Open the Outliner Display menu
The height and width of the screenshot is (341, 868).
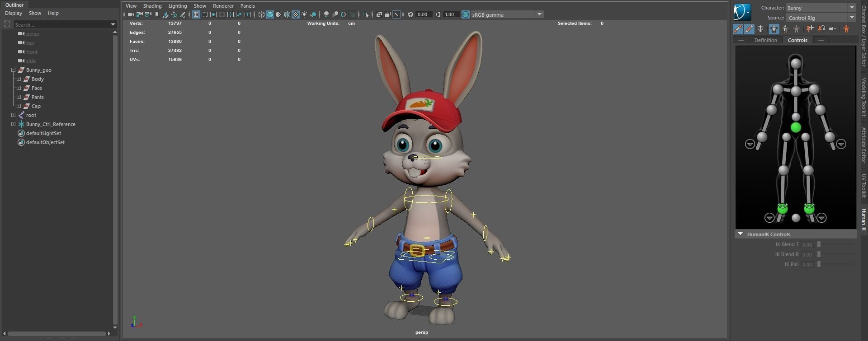pyautogui.click(x=14, y=13)
